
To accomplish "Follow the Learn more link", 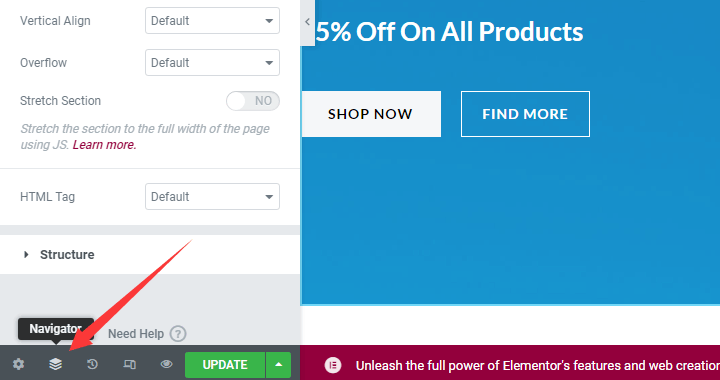I will click(x=104, y=145).
